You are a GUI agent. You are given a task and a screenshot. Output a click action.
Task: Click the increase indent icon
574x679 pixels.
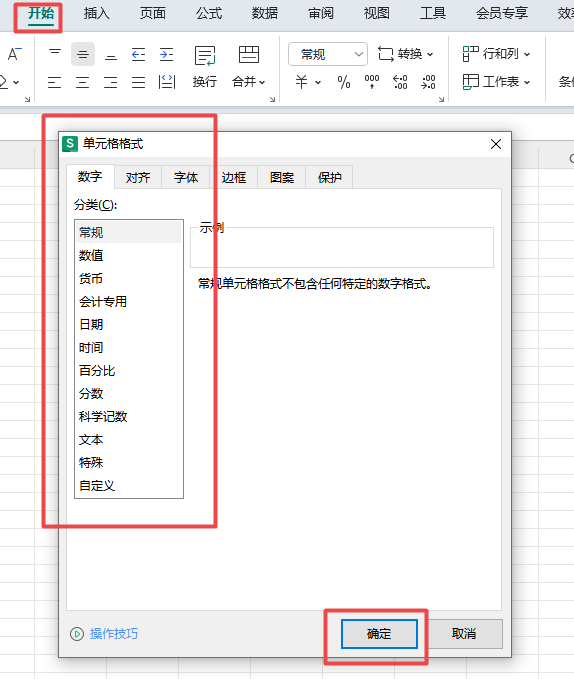point(166,54)
